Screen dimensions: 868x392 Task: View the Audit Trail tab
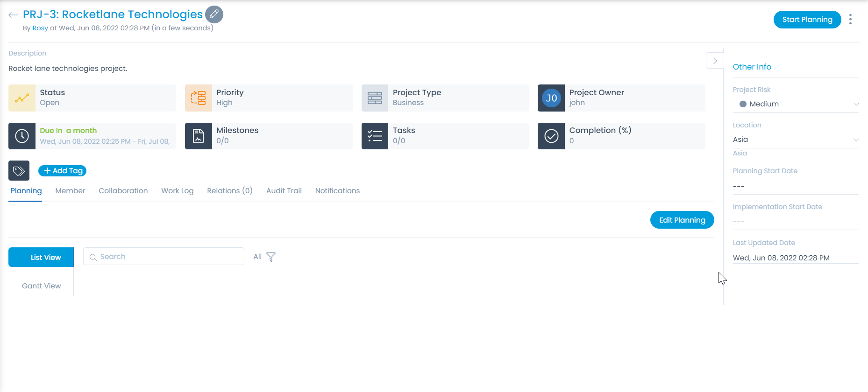click(x=284, y=191)
